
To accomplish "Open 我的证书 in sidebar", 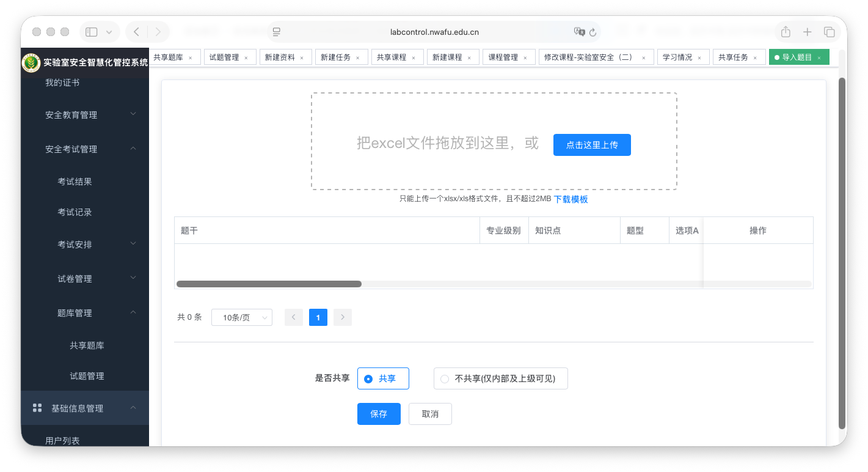I will 62,83.
